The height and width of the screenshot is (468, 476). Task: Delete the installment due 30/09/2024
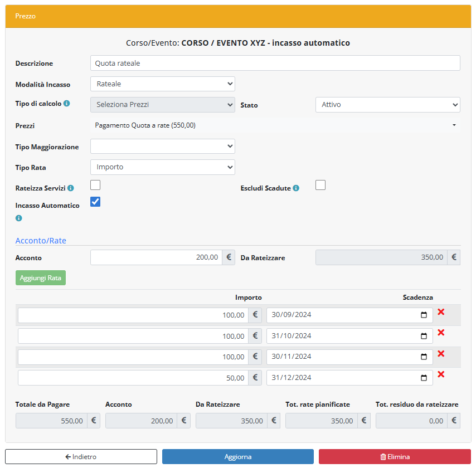pyautogui.click(x=441, y=312)
